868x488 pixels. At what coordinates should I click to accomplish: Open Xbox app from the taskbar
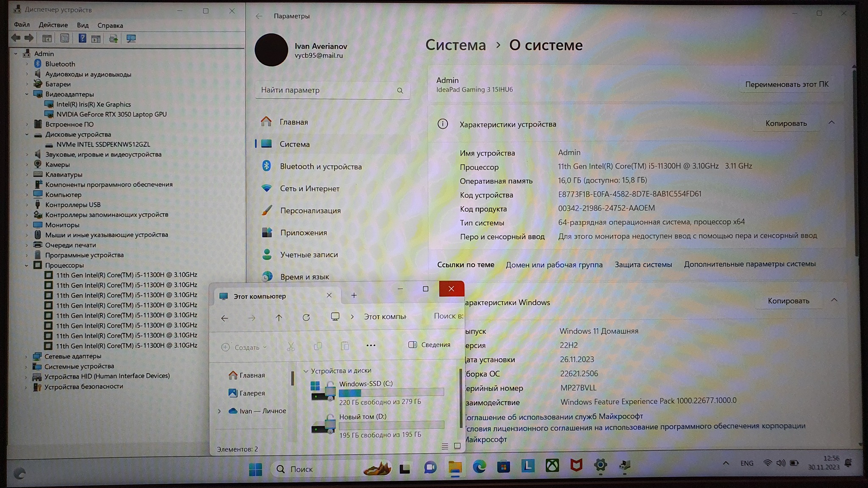click(552, 466)
